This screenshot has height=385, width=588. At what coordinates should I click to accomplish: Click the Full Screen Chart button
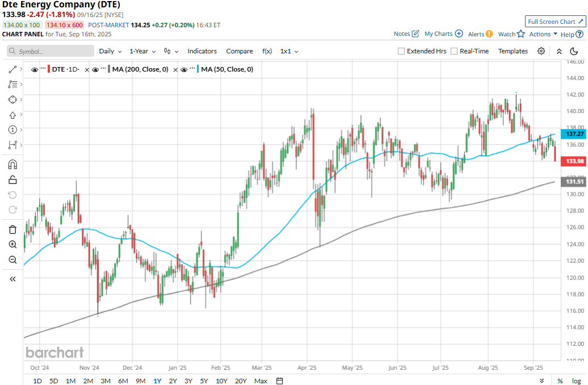[556, 22]
